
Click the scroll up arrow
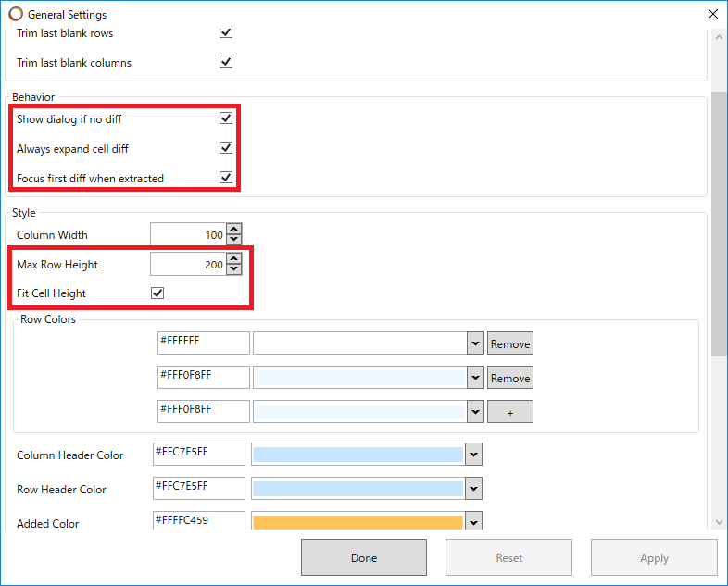(719, 37)
